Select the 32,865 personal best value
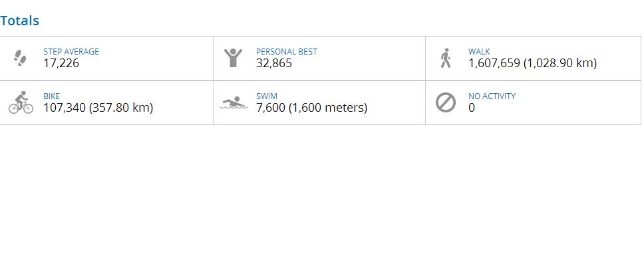Image resolution: width=644 pixels, height=266 pixels. (274, 63)
